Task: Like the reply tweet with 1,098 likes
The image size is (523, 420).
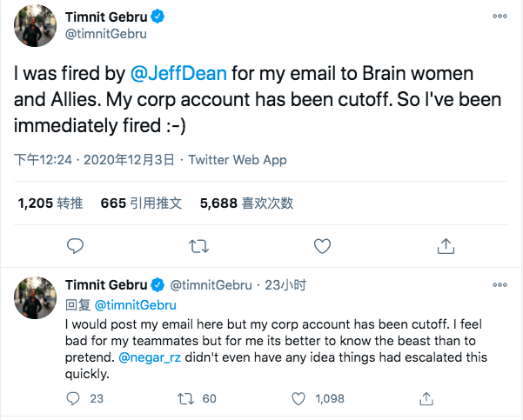Action: coord(299,398)
